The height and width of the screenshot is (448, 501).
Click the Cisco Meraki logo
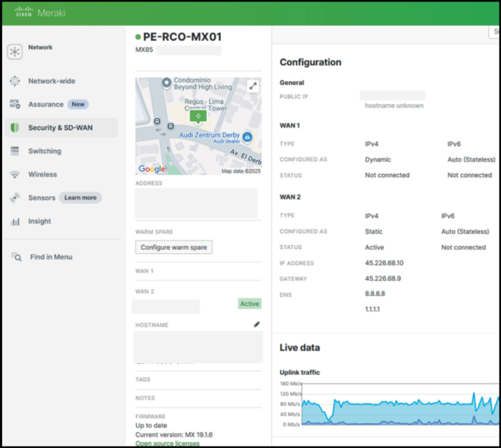click(39, 12)
